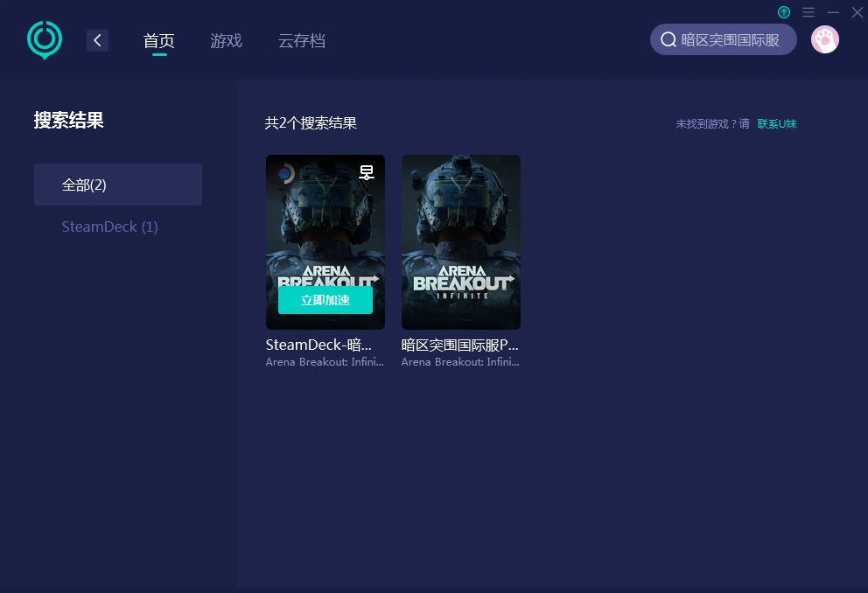Click the Steam logo on SteamDeck card
Screen dimensions: 868x593
pyautogui.click(x=285, y=174)
